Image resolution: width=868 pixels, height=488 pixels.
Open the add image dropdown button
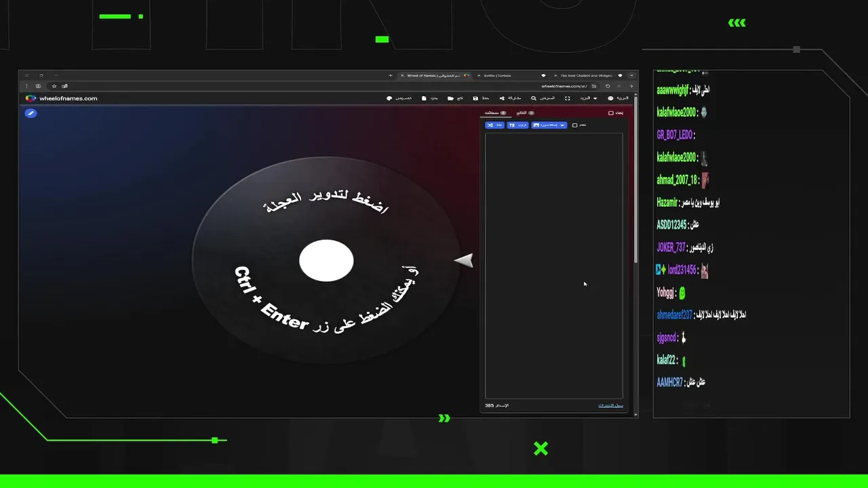549,125
